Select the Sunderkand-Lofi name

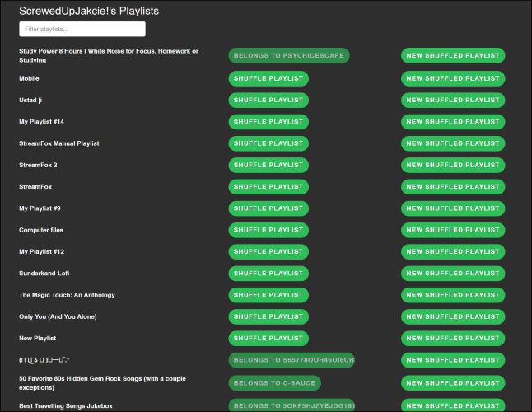pos(44,274)
